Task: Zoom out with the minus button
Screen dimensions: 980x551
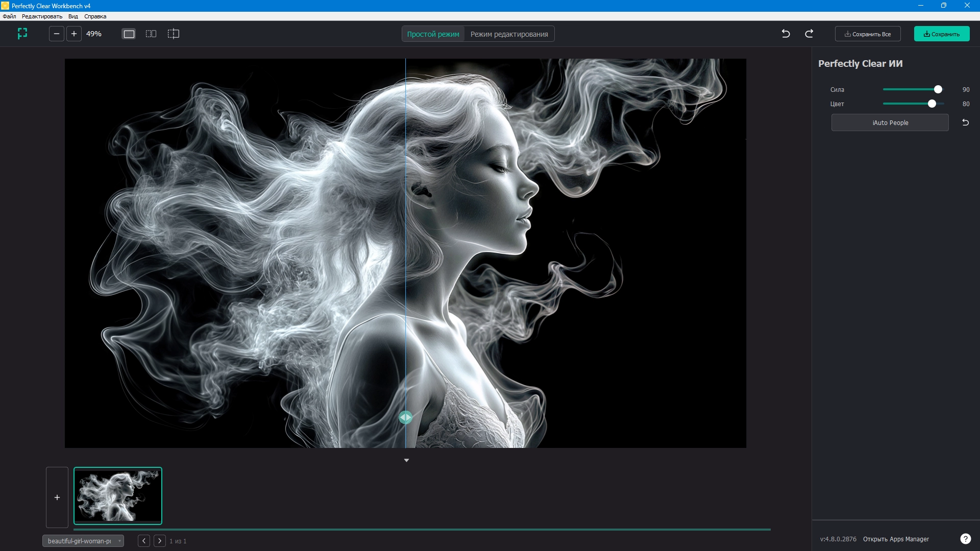Action: coord(57,34)
